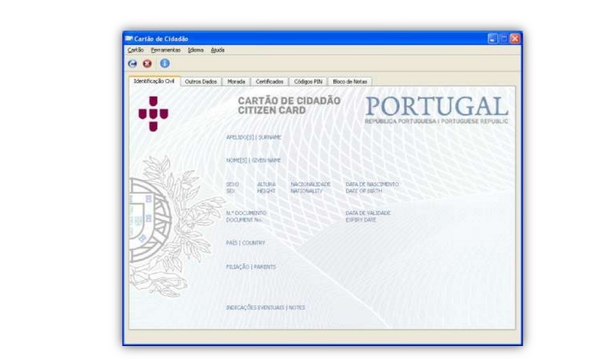Click the APELIDO[S] | SURNAME label
Viewport: 609px width, 364px height.
pos(254,138)
